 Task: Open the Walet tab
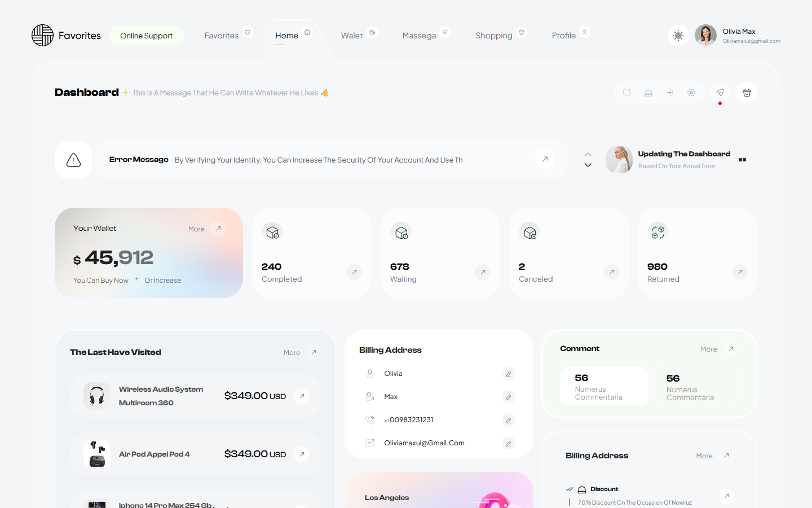pyautogui.click(x=352, y=36)
